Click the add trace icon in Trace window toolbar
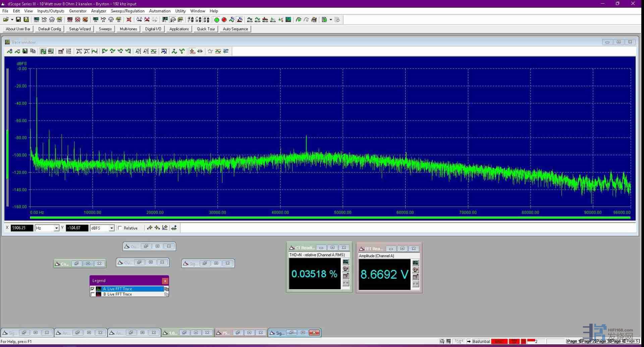The width and height of the screenshot is (644, 347). point(10,51)
